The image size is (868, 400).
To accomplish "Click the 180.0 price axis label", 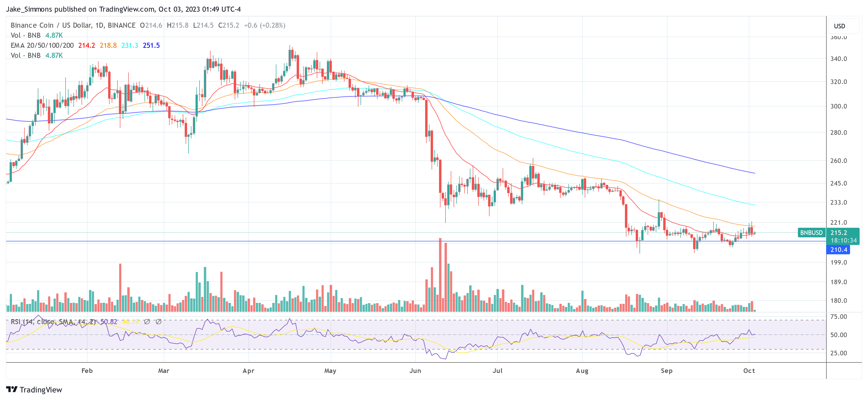I will [839, 300].
